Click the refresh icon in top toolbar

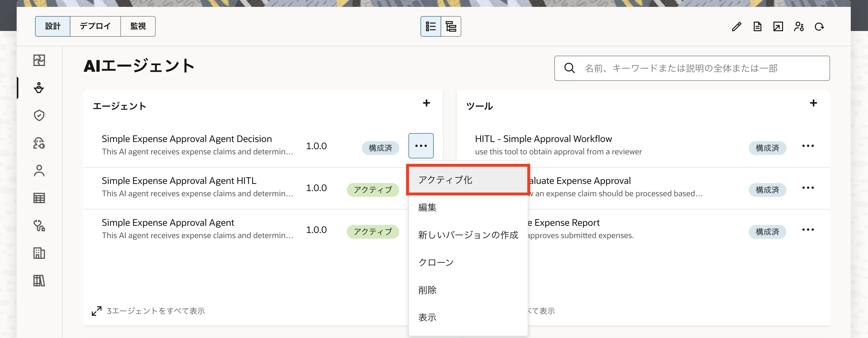click(x=819, y=27)
